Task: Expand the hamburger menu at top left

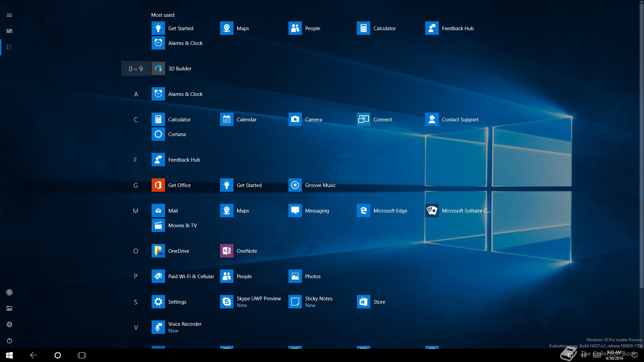Action: (x=9, y=15)
